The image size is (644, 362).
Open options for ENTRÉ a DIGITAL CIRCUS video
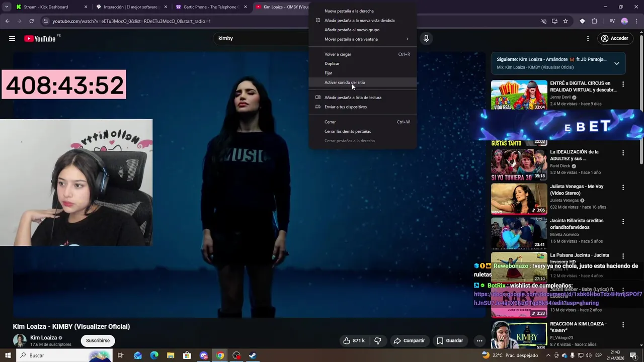click(x=623, y=84)
